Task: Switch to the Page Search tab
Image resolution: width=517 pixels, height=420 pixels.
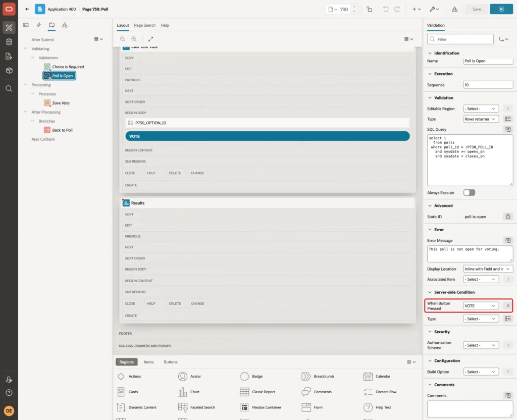Action: coord(144,25)
